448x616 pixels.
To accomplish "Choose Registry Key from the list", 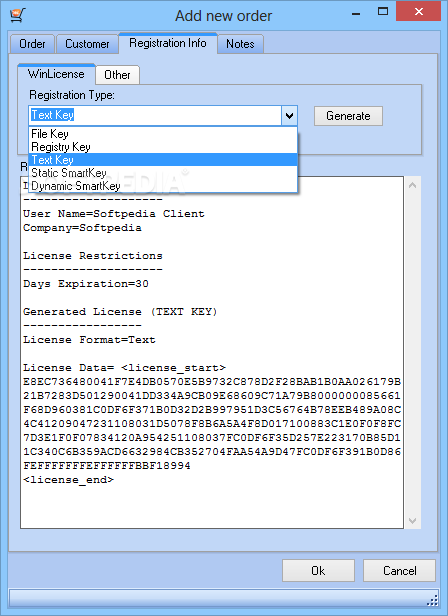I will click(x=163, y=147).
